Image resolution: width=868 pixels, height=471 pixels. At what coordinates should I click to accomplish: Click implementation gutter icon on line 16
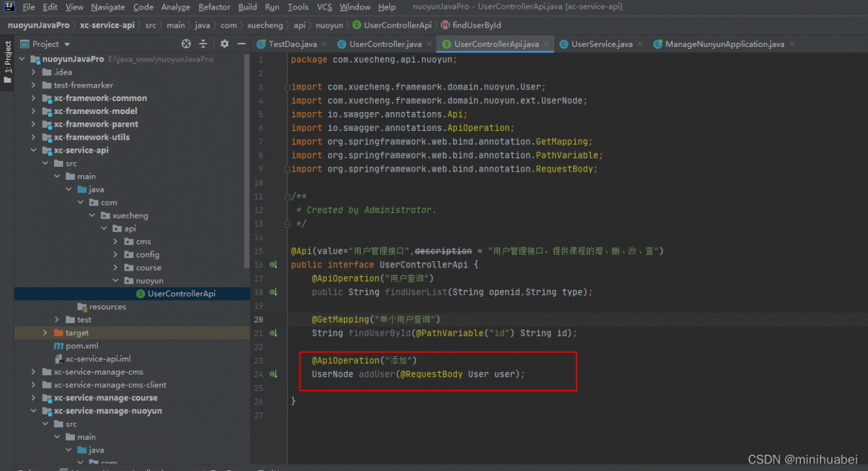click(x=273, y=265)
